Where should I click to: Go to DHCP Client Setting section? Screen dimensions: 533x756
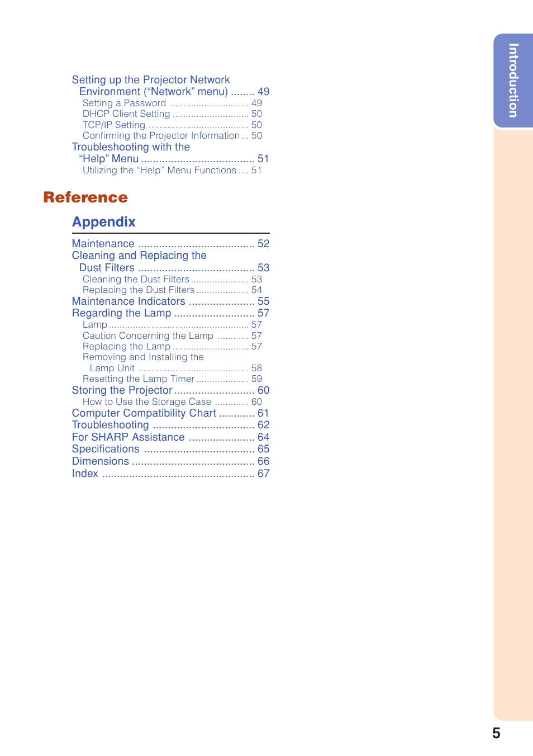pyautogui.click(x=126, y=114)
